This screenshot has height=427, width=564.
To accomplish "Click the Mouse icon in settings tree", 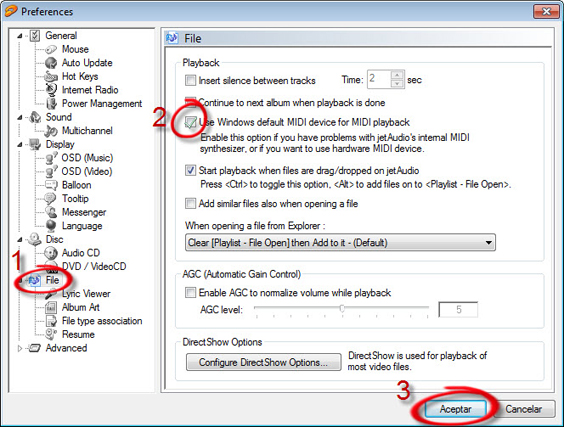I will coord(51,49).
